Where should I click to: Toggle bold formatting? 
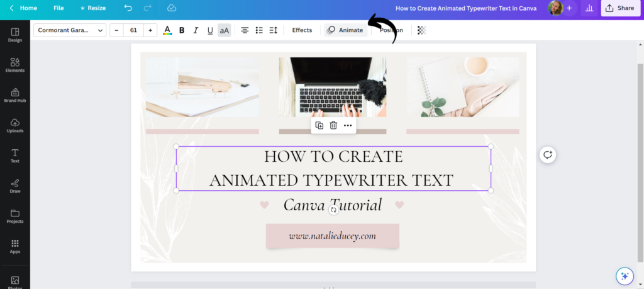click(182, 30)
